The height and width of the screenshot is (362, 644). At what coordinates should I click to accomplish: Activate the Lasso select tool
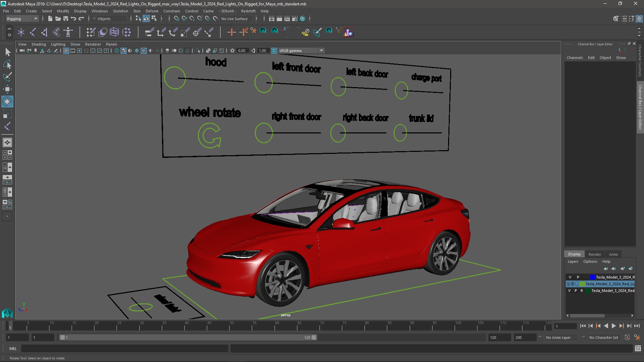pos(7,64)
